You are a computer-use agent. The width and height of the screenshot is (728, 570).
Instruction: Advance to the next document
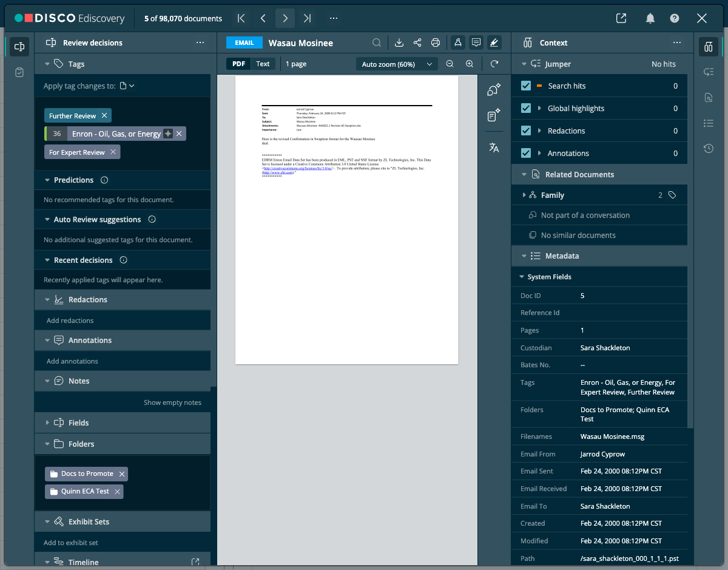(285, 18)
